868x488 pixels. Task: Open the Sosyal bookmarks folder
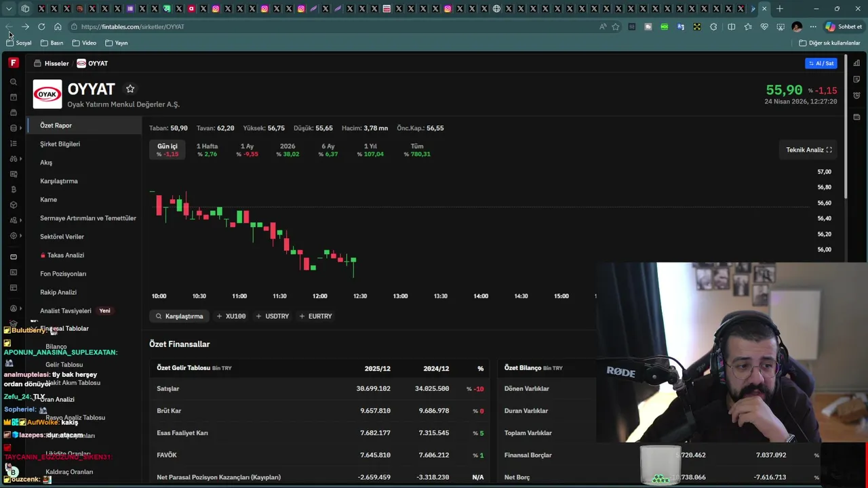click(19, 43)
